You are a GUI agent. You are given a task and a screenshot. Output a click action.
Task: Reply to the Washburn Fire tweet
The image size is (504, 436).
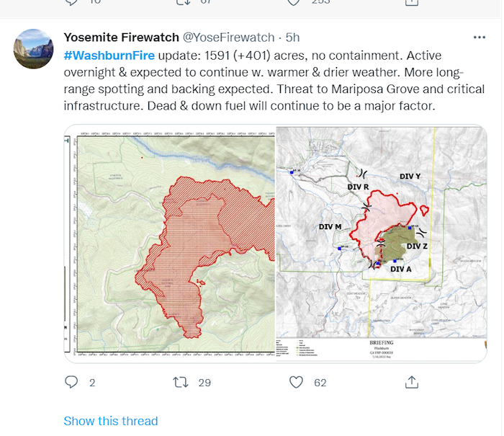point(71,382)
